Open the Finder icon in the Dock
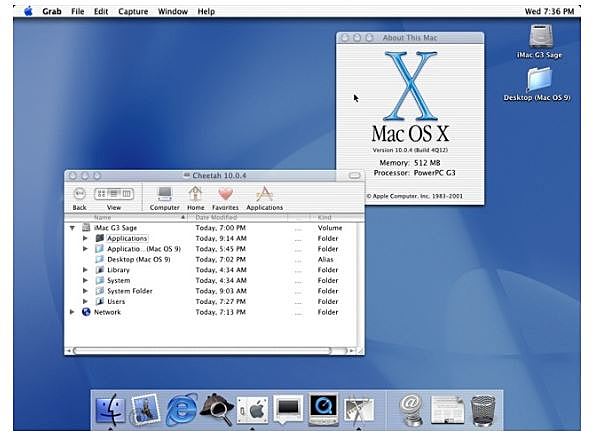 pyautogui.click(x=110, y=410)
